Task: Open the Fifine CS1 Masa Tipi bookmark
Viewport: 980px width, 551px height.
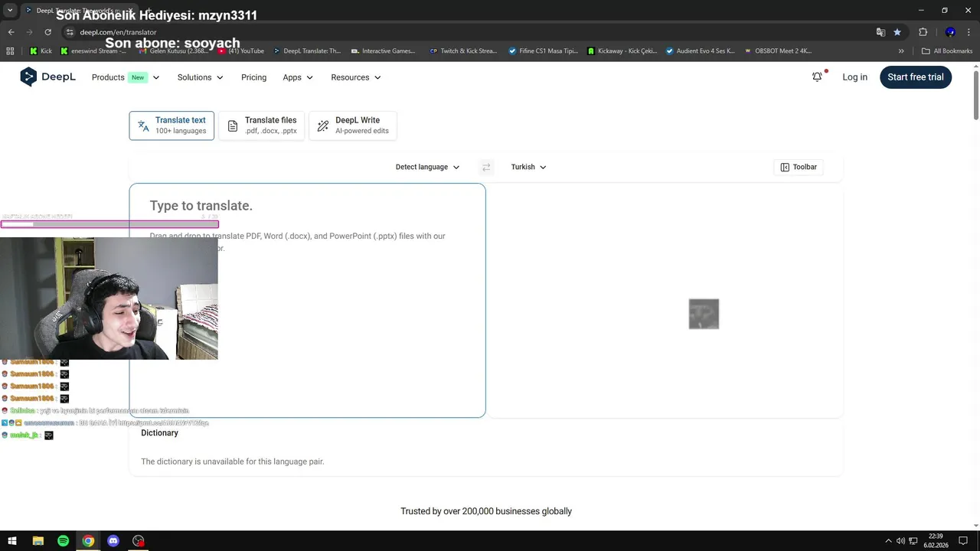Action: click(x=544, y=51)
